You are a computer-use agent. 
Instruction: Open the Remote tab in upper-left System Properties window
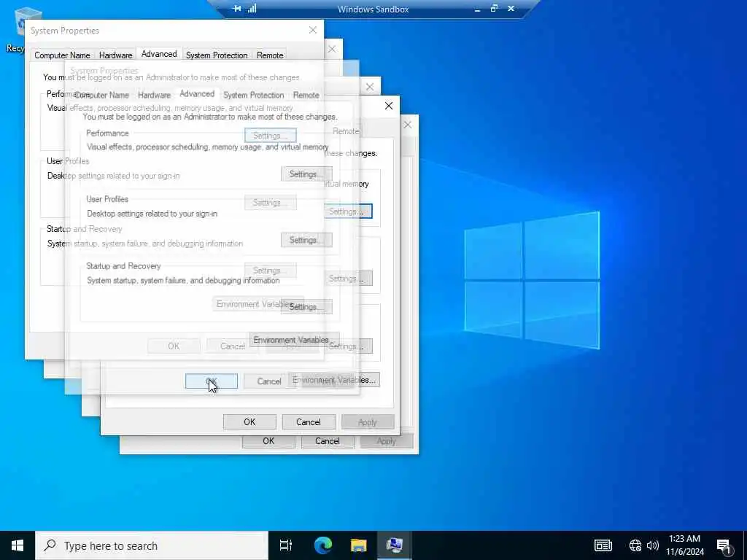pyautogui.click(x=270, y=55)
